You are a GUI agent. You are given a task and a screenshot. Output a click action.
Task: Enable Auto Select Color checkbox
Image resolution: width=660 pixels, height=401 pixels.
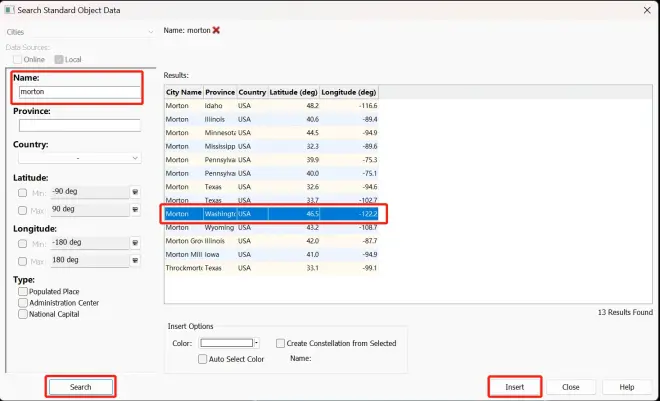click(x=202, y=359)
